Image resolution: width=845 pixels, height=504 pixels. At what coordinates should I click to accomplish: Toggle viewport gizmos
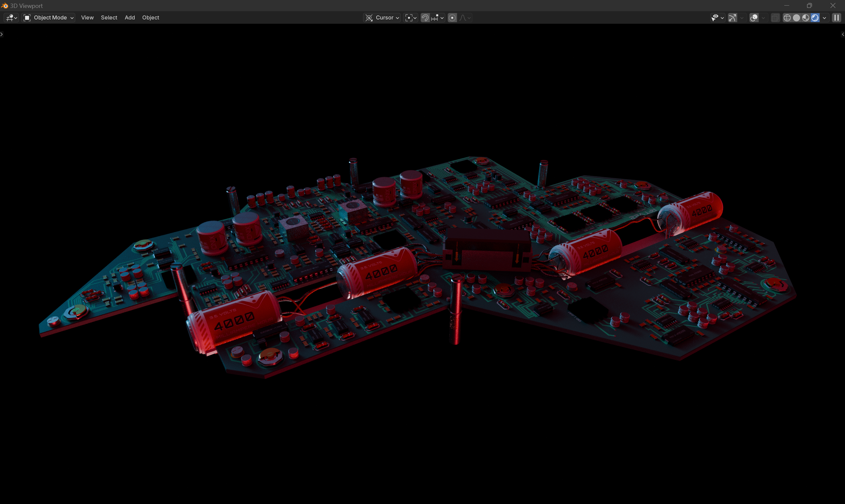point(732,18)
